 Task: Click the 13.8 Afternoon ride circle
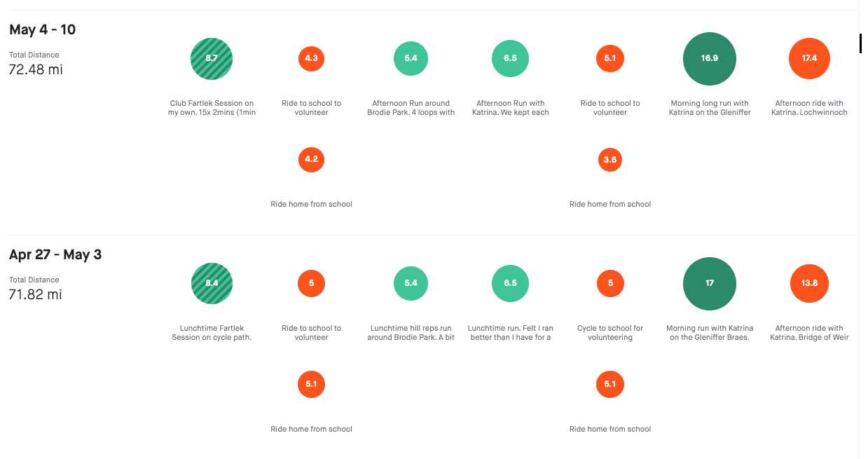(809, 283)
